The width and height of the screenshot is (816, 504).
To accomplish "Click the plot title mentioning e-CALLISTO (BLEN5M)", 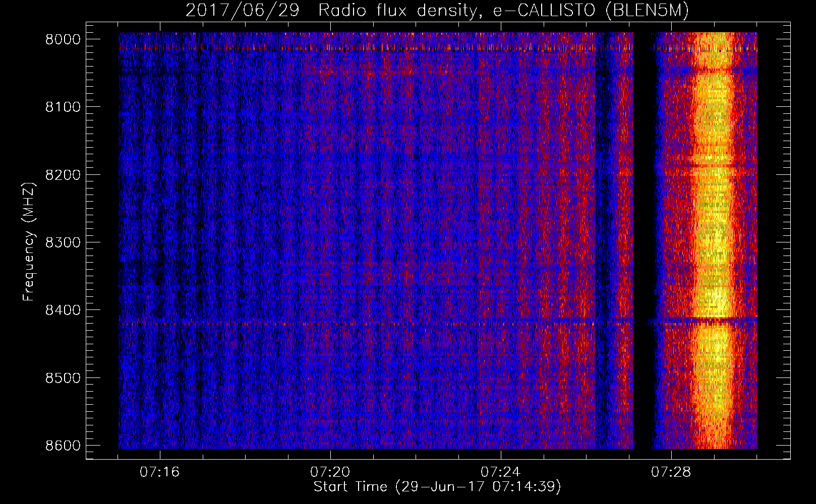I will 437,10.
